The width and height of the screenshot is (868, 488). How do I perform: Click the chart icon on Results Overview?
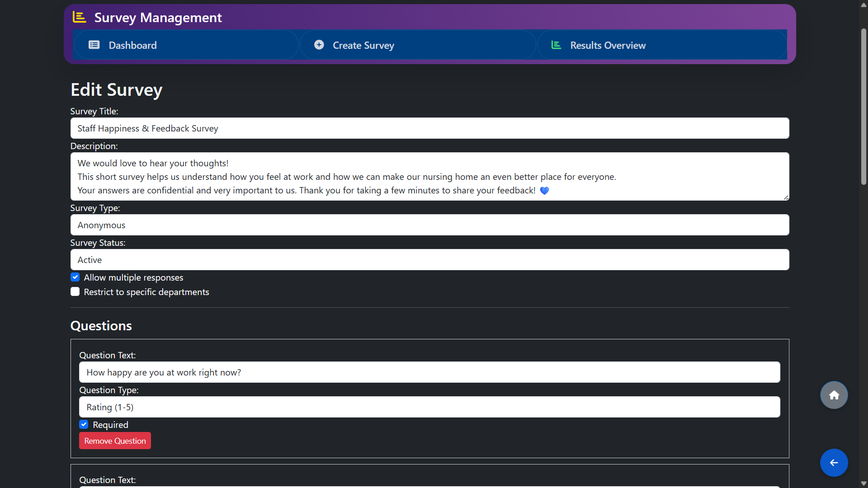[x=556, y=45]
